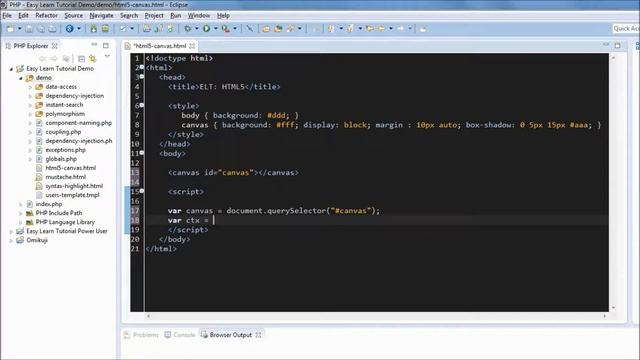Click the Forward navigation arrow in PHP Explorer
Viewport: 640px width, 360px height.
click(x=54, y=58)
